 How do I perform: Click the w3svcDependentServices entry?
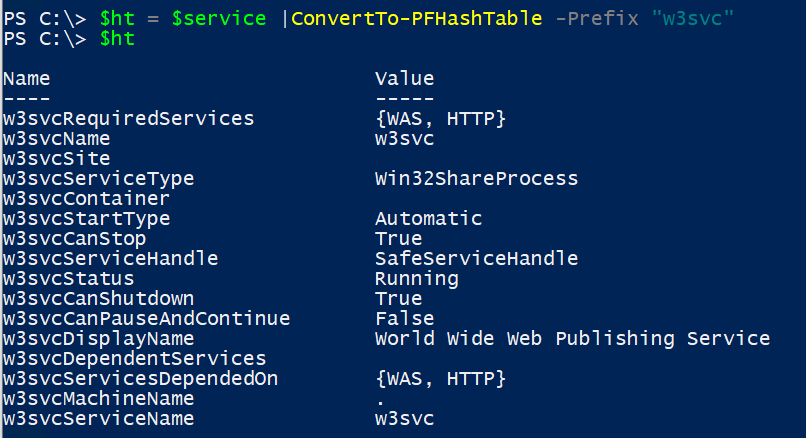point(134,359)
